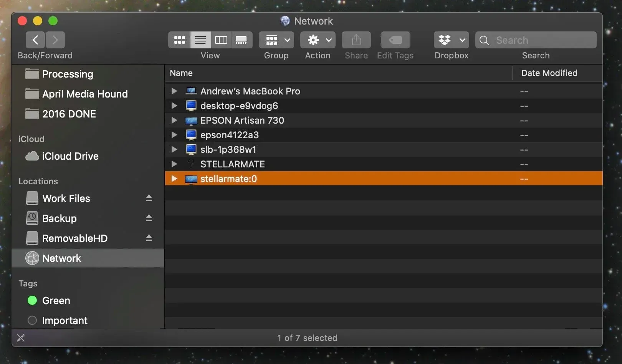The height and width of the screenshot is (364, 622).
Task: Switch to column view
Action: tap(221, 40)
